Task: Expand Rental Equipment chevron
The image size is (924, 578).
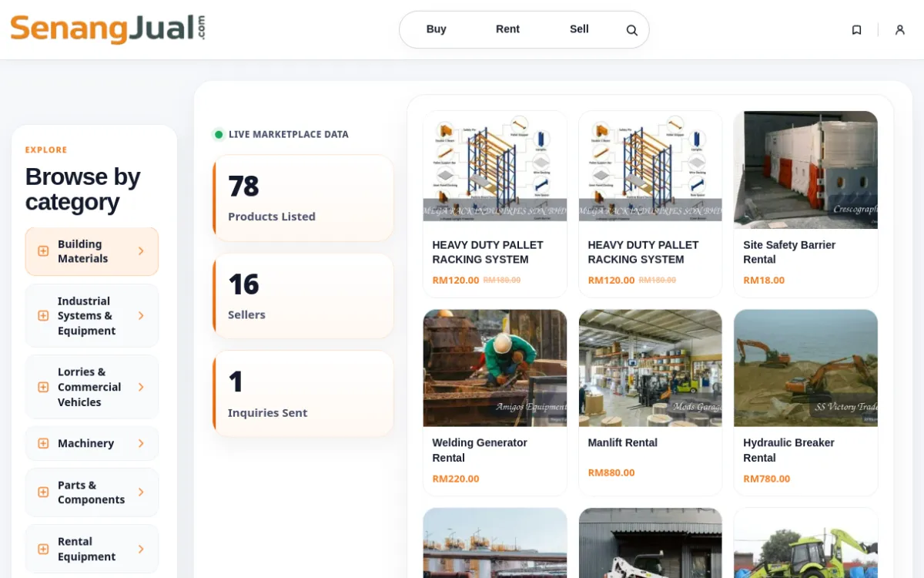Action: (x=141, y=549)
